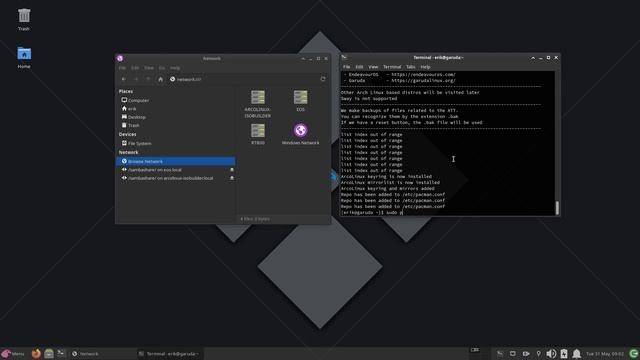The image size is (640, 360).
Task: Open Edit menu in the Terminal window
Action: (359, 67)
